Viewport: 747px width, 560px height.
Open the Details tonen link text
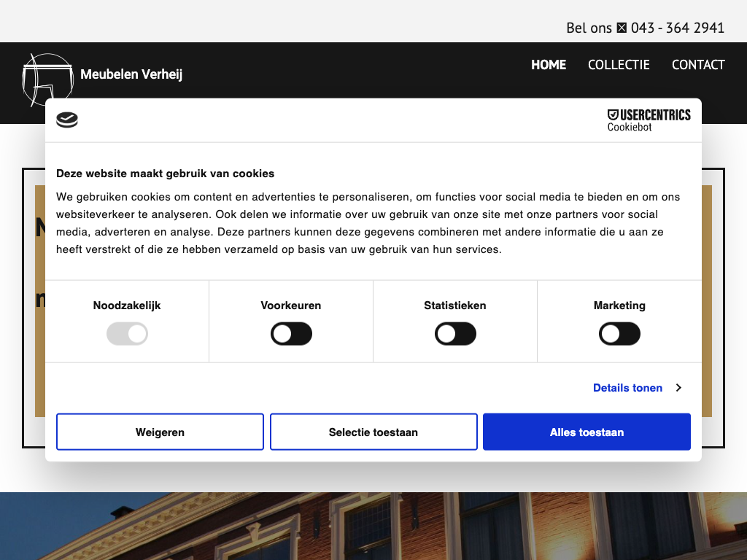(x=627, y=388)
